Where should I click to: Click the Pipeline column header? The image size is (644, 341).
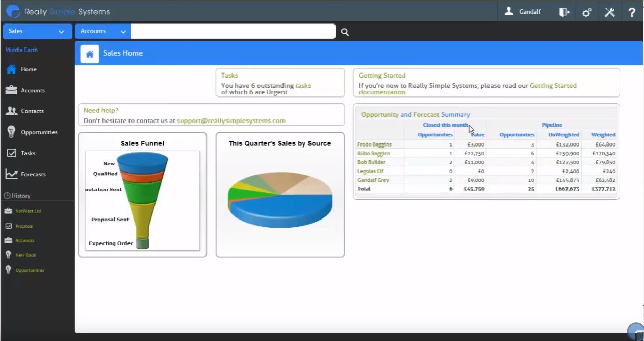click(x=552, y=125)
